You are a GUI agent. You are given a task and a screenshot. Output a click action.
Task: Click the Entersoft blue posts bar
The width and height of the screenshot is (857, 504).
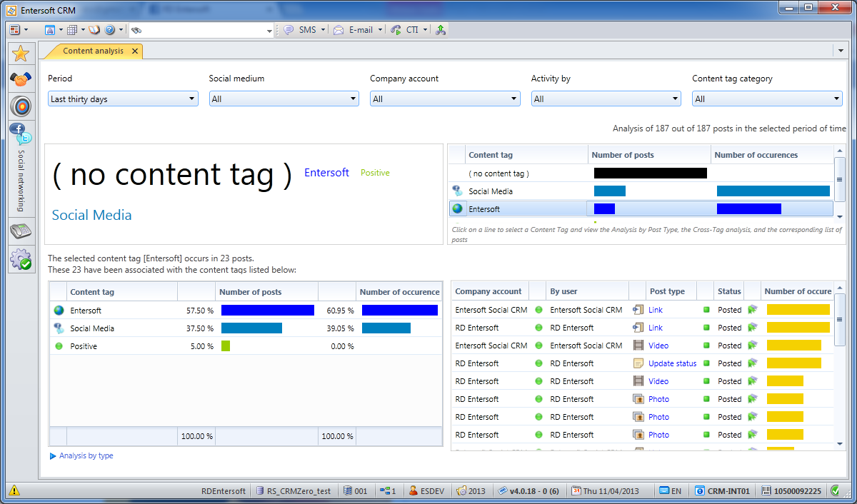pyautogui.click(x=268, y=311)
